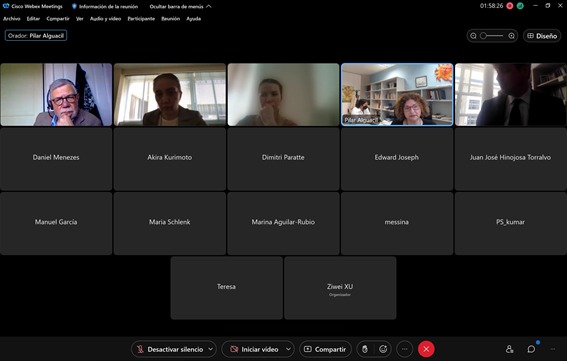This screenshot has width=567, height=361.
Task: Select the Akira Kurimoto participant tile
Action: click(170, 159)
